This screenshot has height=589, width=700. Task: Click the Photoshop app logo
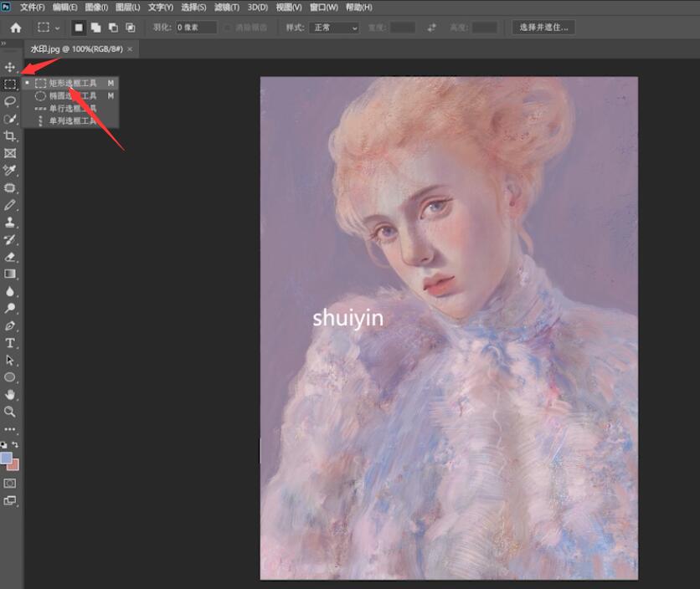(x=6, y=6)
